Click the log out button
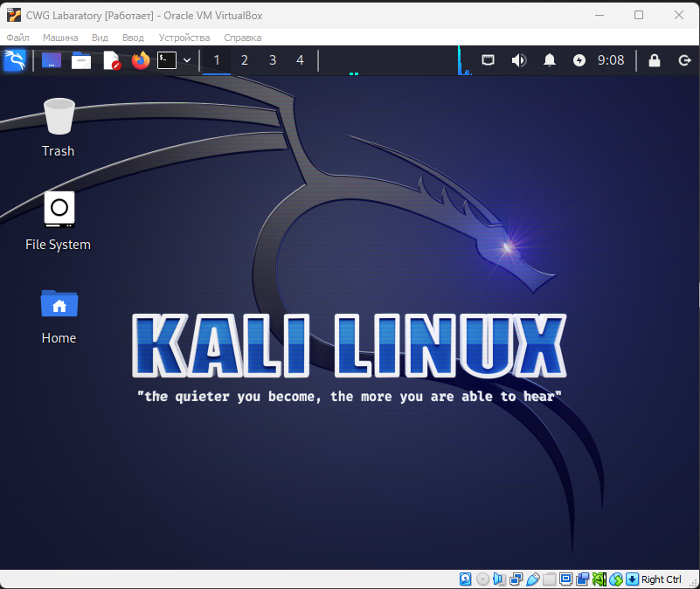The height and width of the screenshot is (589, 700). tap(684, 60)
